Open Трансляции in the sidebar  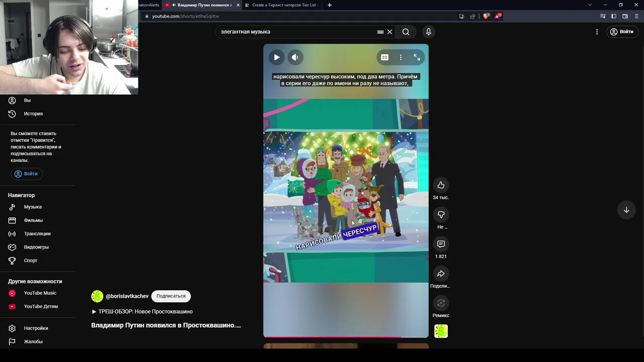coord(38,234)
